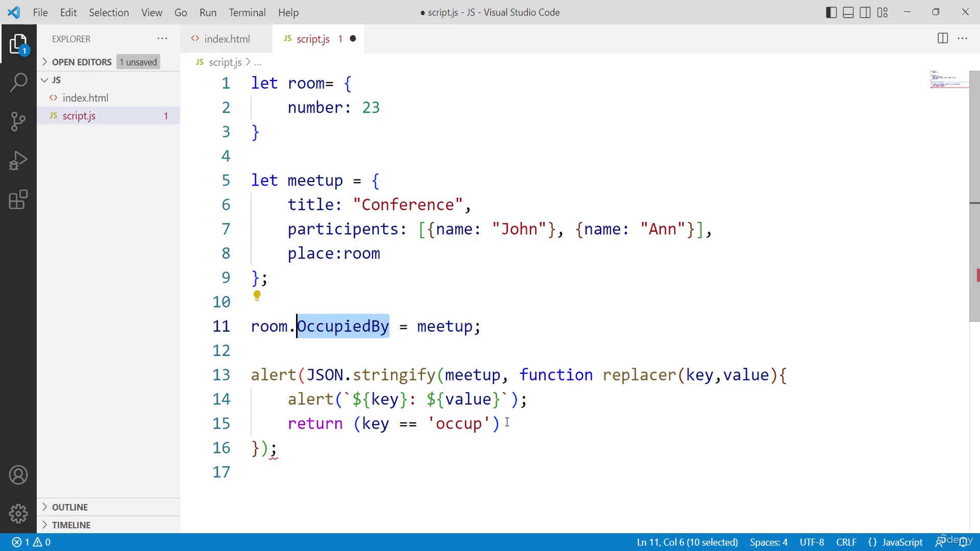
Task: Open the Run and Debug view
Action: [x=18, y=160]
